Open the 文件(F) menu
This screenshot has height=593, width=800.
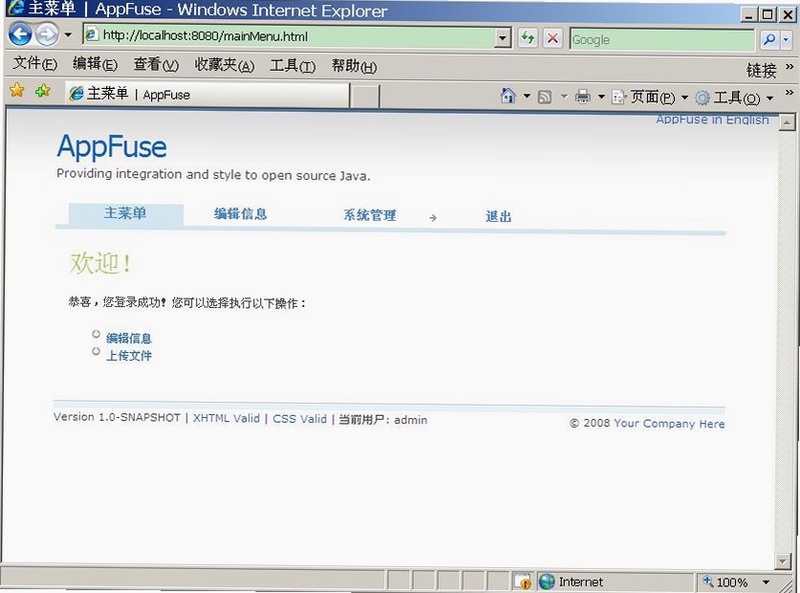coord(35,63)
